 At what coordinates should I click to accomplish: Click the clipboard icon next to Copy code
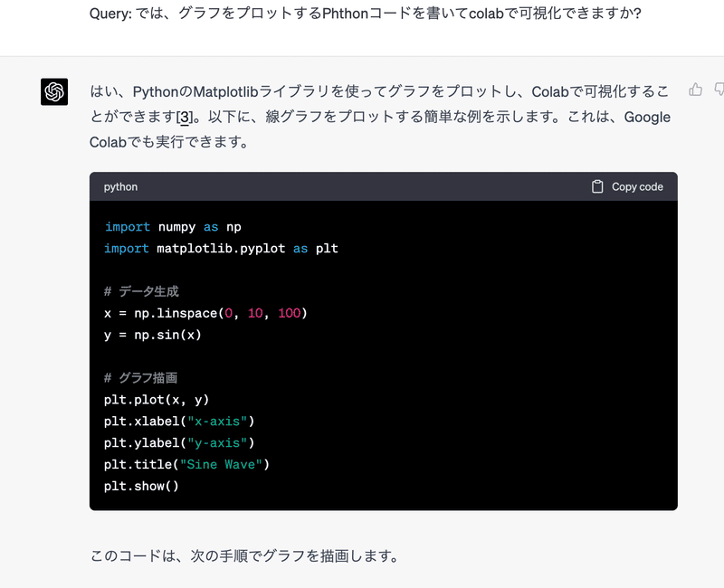pyautogui.click(x=597, y=185)
